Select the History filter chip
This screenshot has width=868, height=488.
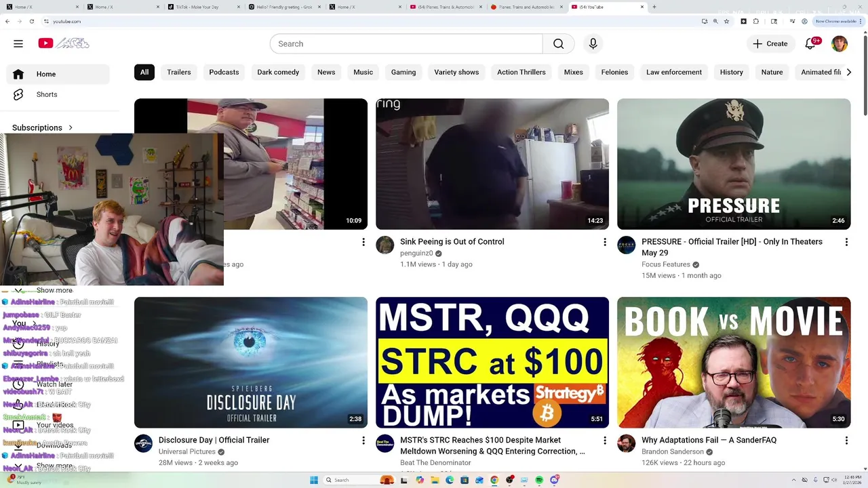click(x=731, y=72)
